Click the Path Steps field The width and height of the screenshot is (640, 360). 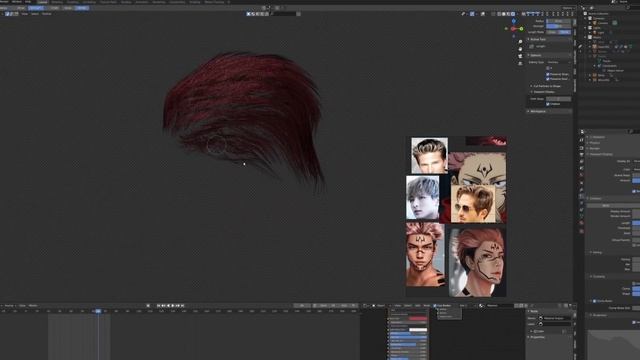pos(558,99)
